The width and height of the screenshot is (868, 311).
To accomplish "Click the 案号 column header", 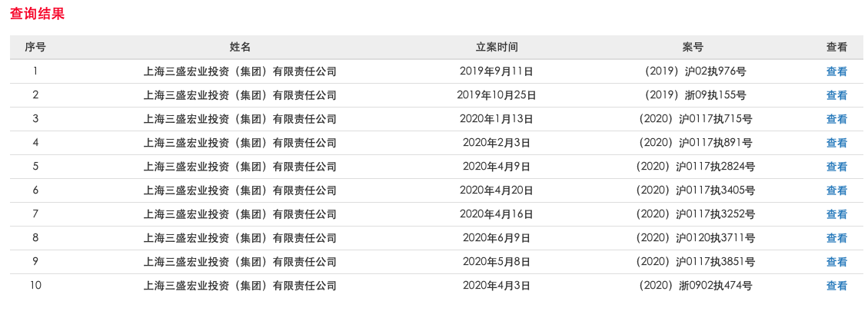I will coord(693,47).
